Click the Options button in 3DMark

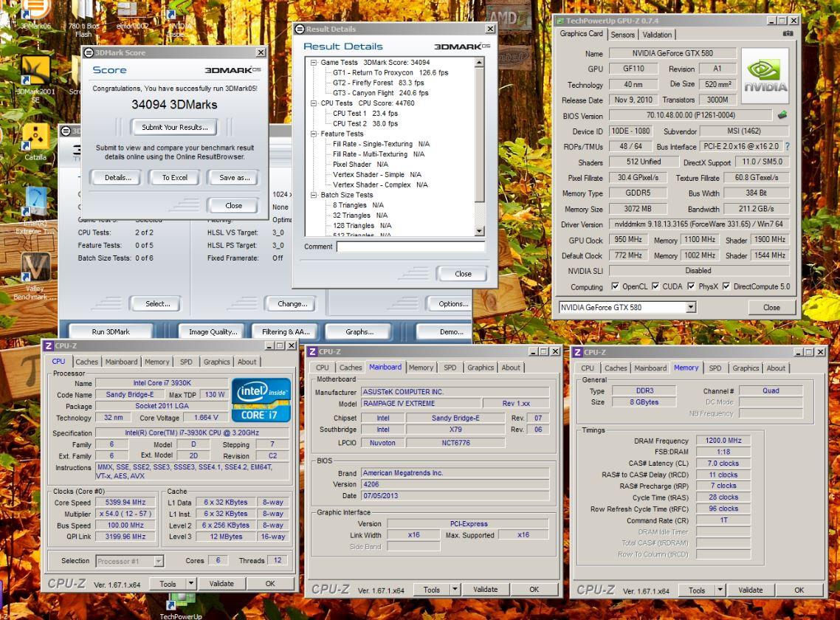[451, 303]
